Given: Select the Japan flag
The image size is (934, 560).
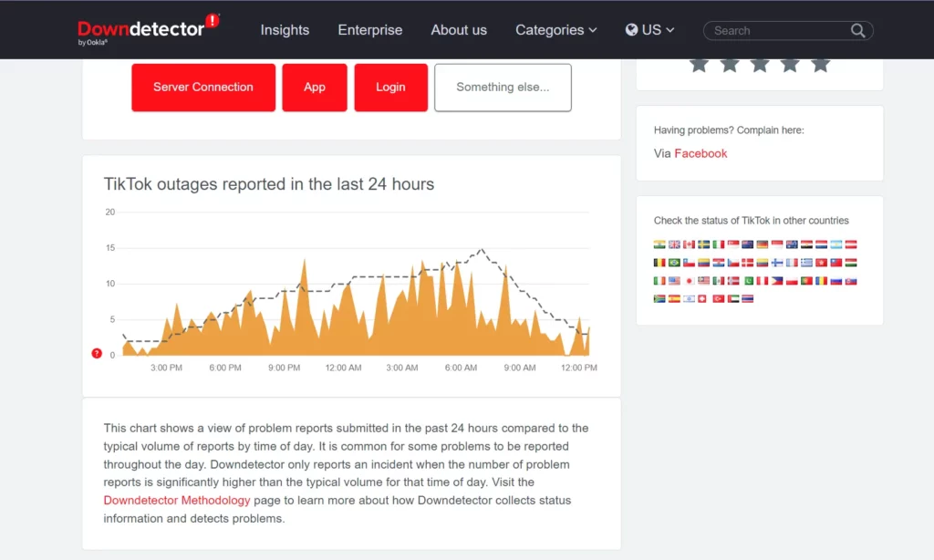Looking at the screenshot, I should coord(690,281).
